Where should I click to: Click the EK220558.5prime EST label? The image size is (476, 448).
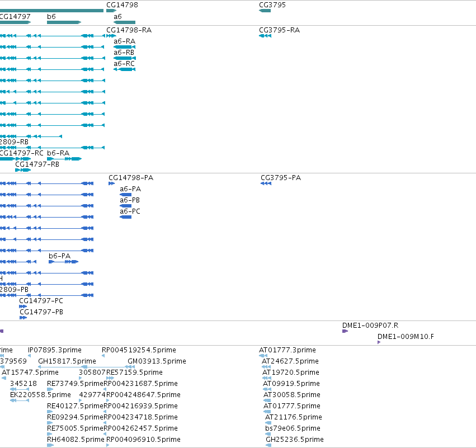click(40, 395)
